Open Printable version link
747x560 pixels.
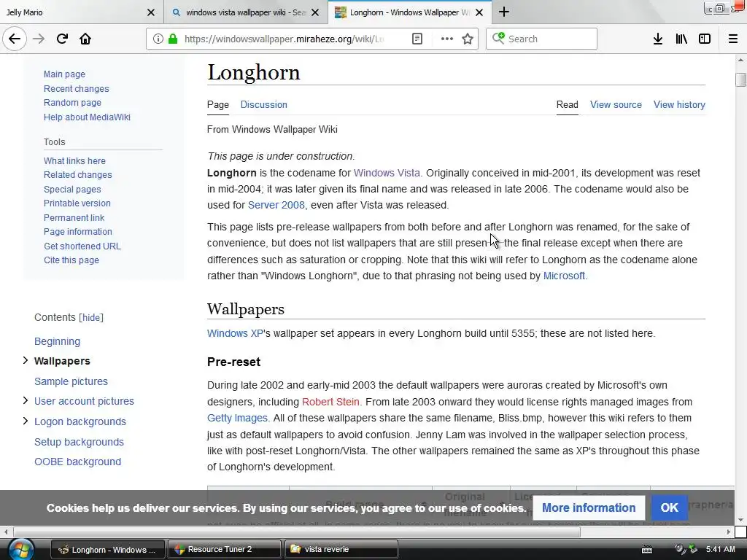(x=77, y=203)
